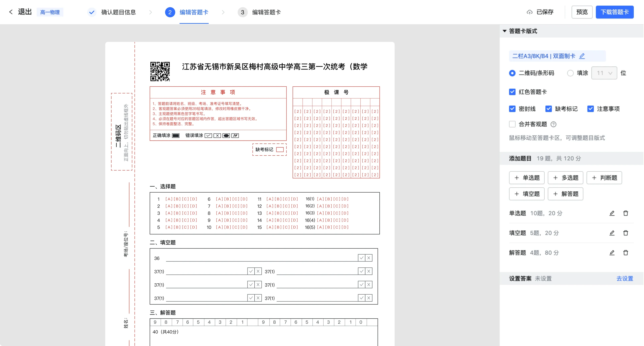Click the 正确填涂 filled sample box
Image resolution: width=644 pixels, height=346 pixels.
[176, 135]
